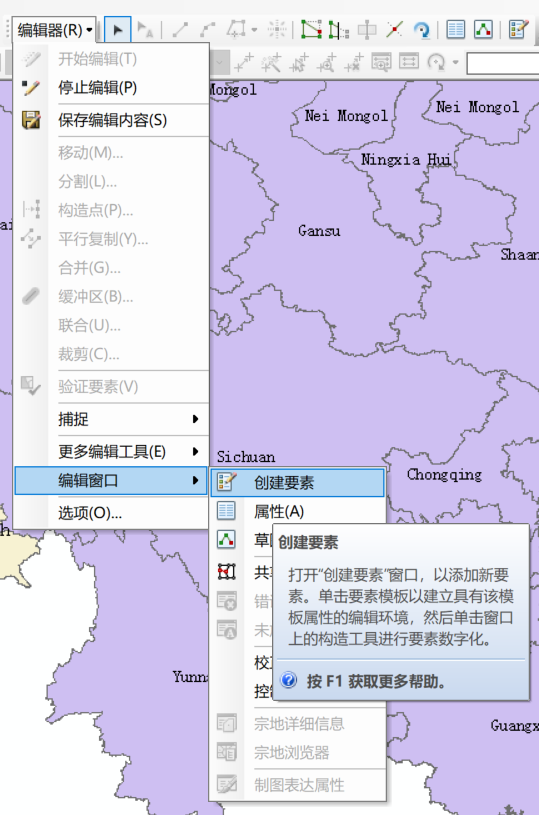Activate the Edit Vertices tool

tap(311, 30)
